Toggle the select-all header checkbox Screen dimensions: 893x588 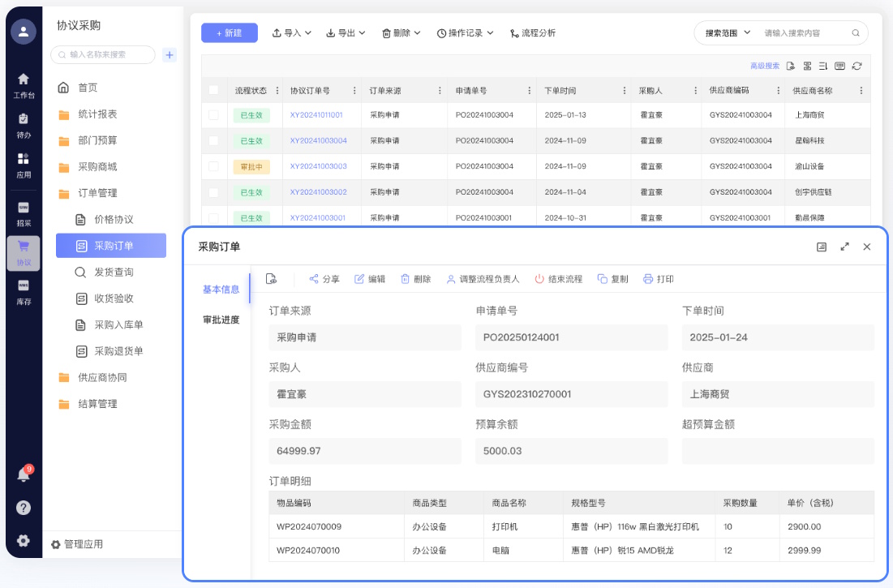(214, 90)
